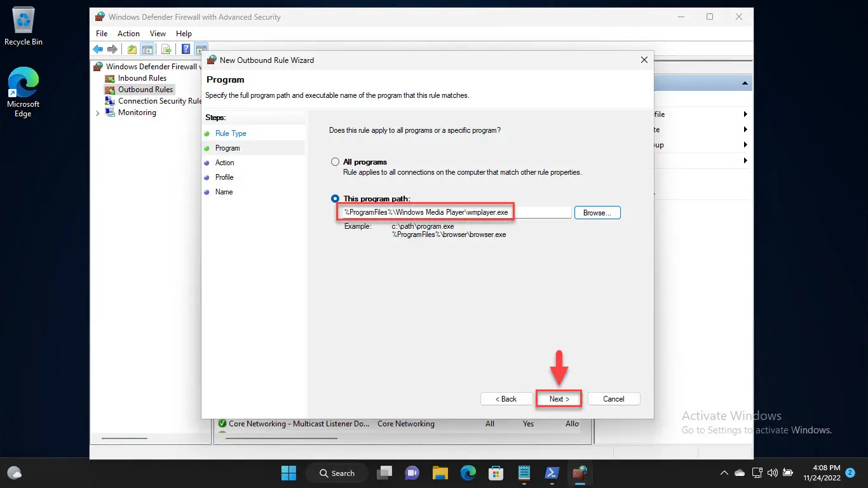Click the Name step in Steps list

tap(224, 192)
